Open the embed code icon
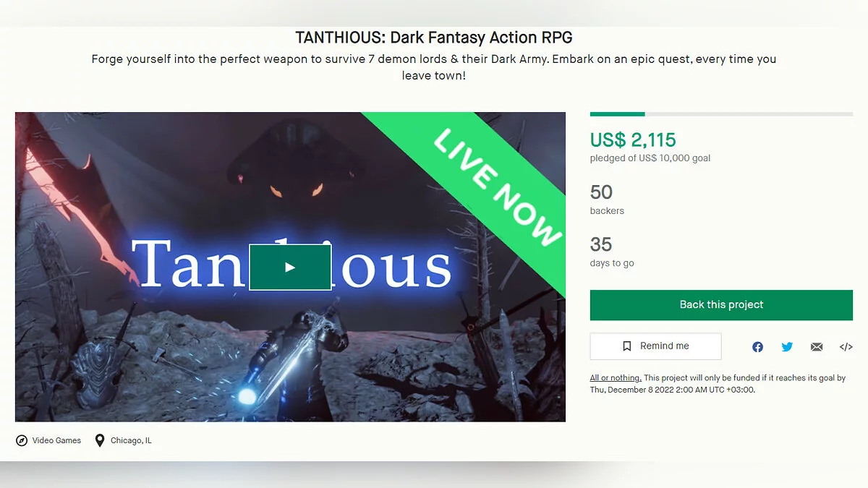The height and width of the screenshot is (488, 868). click(x=846, y=347)
